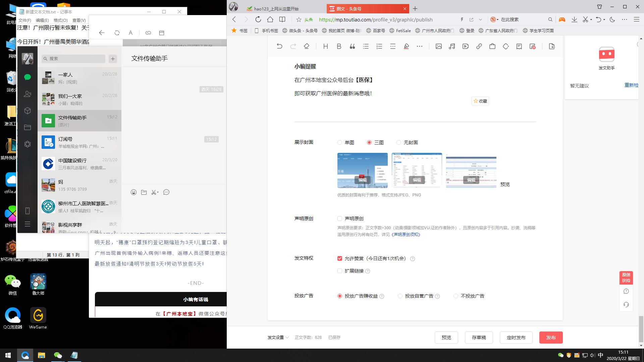644x362 pixels.
Task: Insert a hyperlink
Action: coord(479,46)
